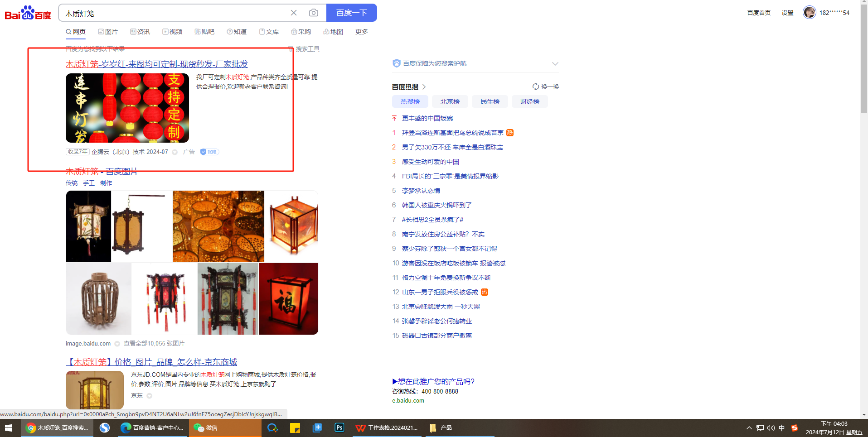Switch to the 北京榜 tab
868x437 pixels.
click(x=450, y=101)
